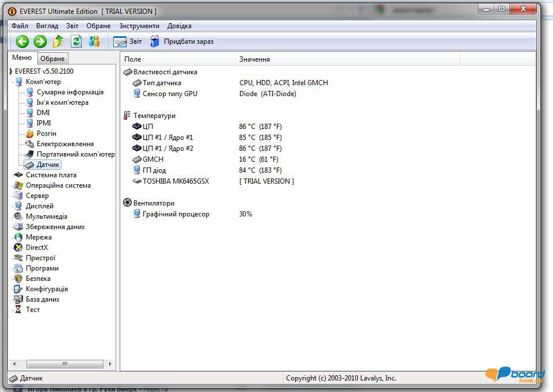
Task: Click the users icon in toolbar
Action: pyautogui.click(x=94, y=41)
